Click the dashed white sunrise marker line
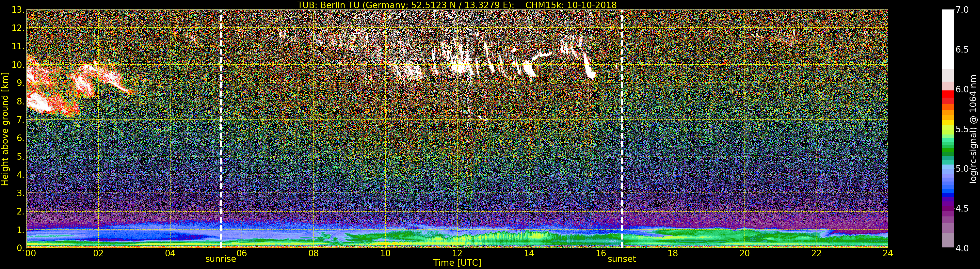The height and width of the screenshot is (269, 980). [x=221, y=129]
